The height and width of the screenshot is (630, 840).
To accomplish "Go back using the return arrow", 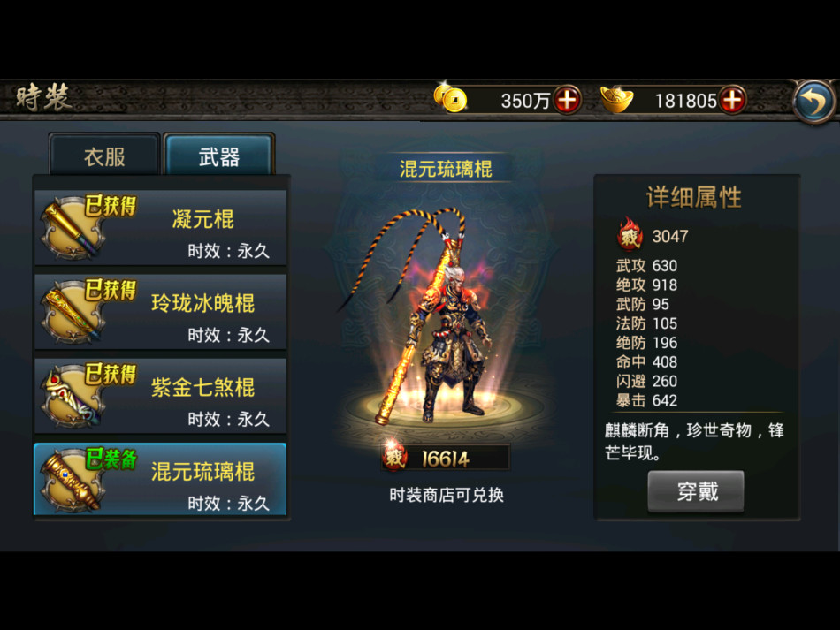I will point(814,101).
